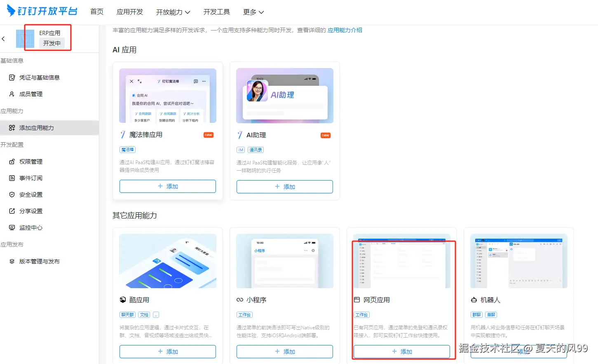Click the ERP应用 app avatar
Screen dimensions: 598x364
click(26, 38)
